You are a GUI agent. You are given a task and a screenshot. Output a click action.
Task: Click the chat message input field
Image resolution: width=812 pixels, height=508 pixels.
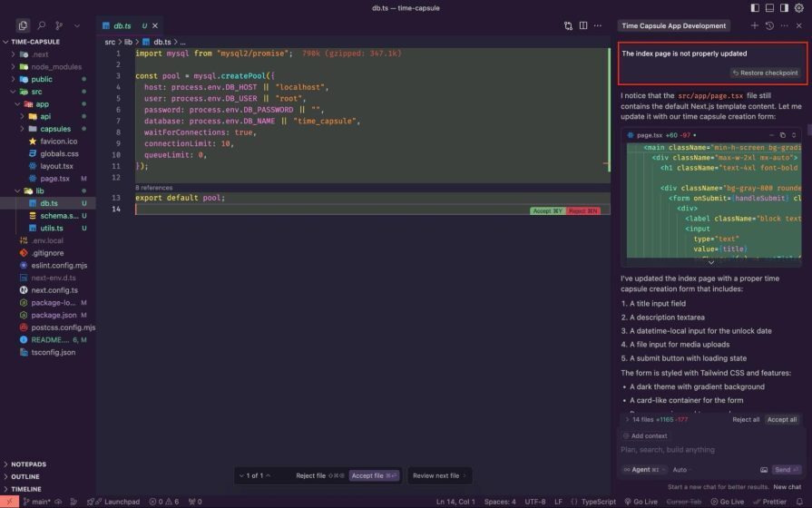[x=710, y=449]
